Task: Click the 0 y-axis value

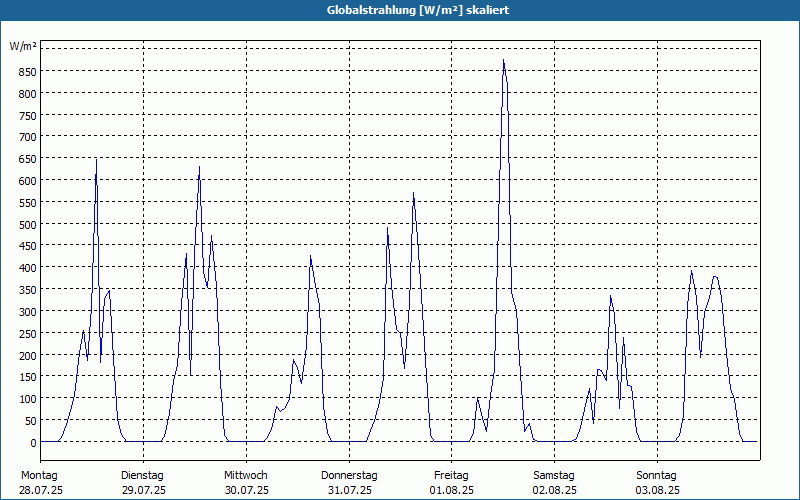Action: pos(34,443)
